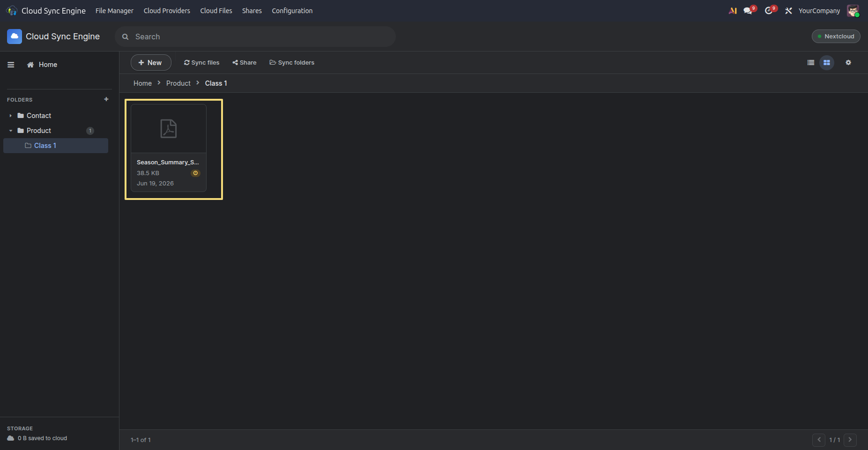Expand the Contact folder

pos(10,116)
